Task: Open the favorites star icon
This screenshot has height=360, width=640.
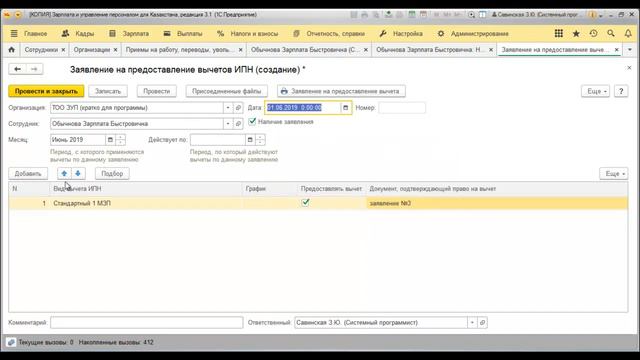Action: coord(576,33)
